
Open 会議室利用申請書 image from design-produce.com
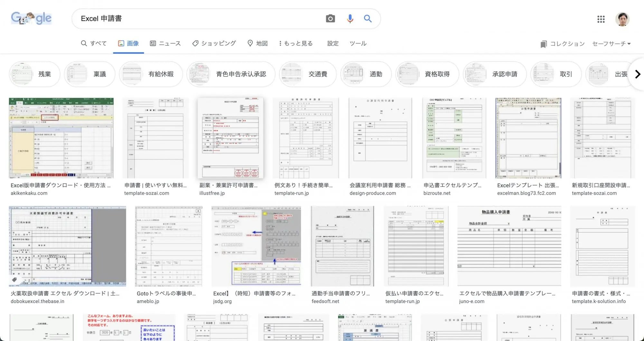(381, 138)
